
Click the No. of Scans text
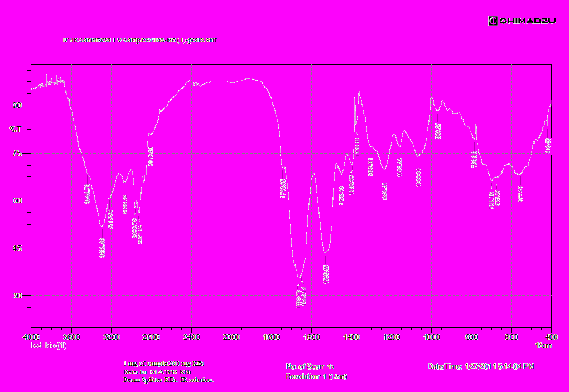(x=309, y=367)
